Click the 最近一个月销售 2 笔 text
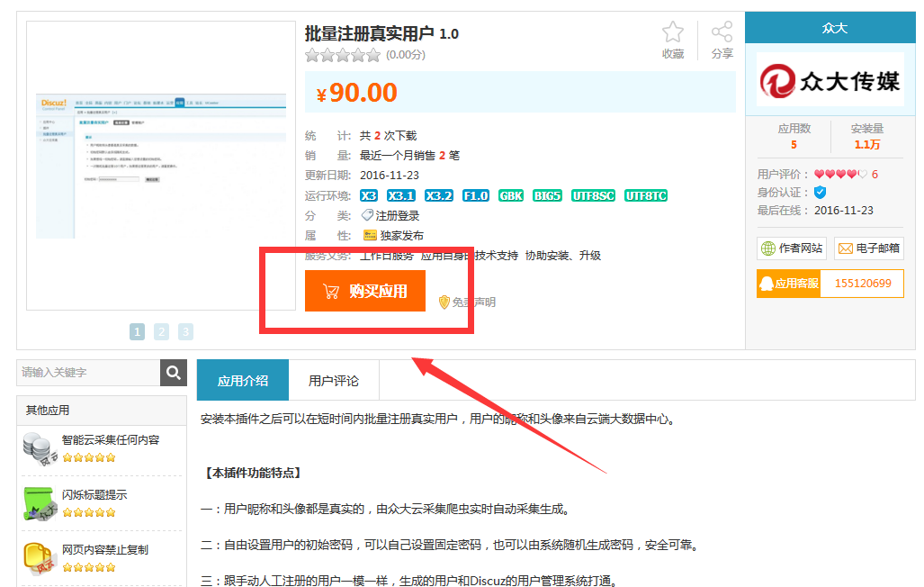 410,155
